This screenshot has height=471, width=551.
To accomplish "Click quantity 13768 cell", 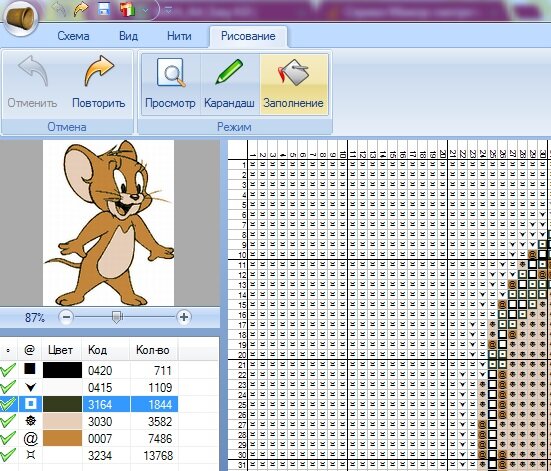I will coord(158,455).
